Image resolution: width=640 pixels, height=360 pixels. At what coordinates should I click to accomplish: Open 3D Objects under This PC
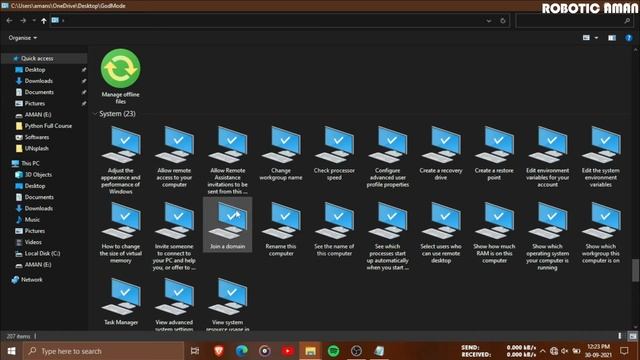38,174
